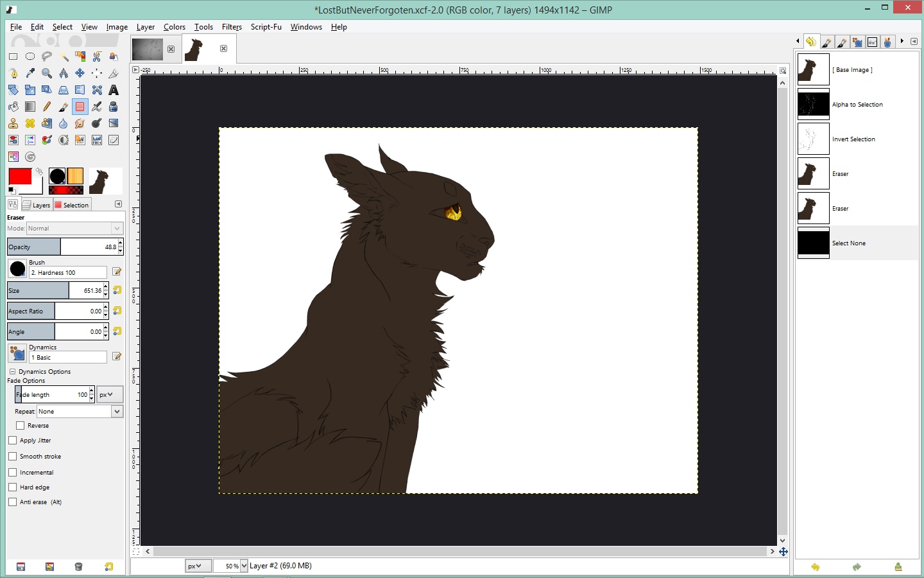Select the Ink tool
The image size is (924, 578).
(x=114, y=107)
